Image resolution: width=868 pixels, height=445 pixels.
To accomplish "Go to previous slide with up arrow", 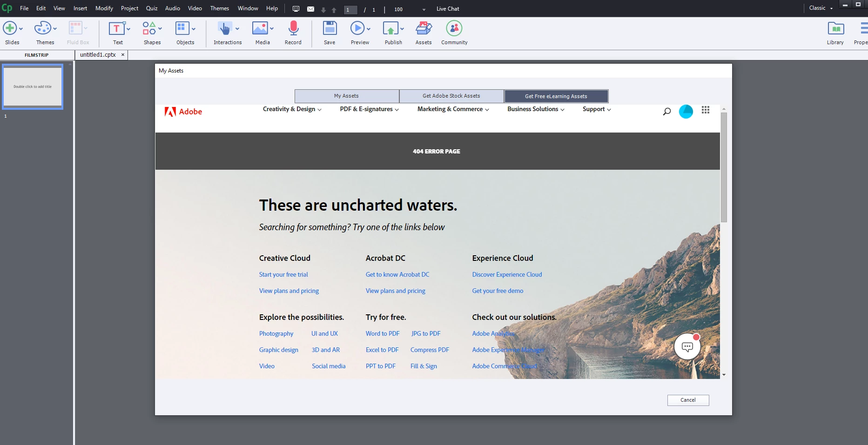I will 334,10.
